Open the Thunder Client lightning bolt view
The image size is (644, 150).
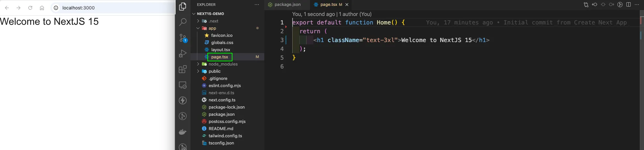pyautogui.click(x=183, y=100)
